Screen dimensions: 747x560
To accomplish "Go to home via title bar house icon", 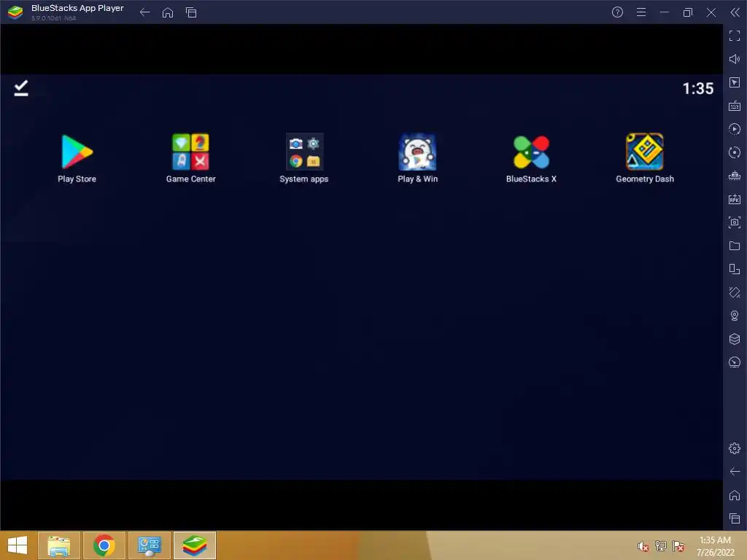I will pyautogui.click(x=168, y=12).
